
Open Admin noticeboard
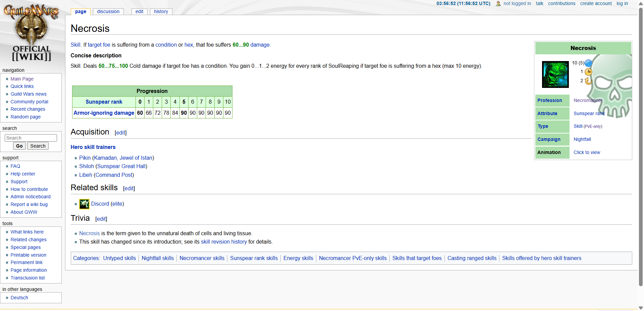pos(31,197)
